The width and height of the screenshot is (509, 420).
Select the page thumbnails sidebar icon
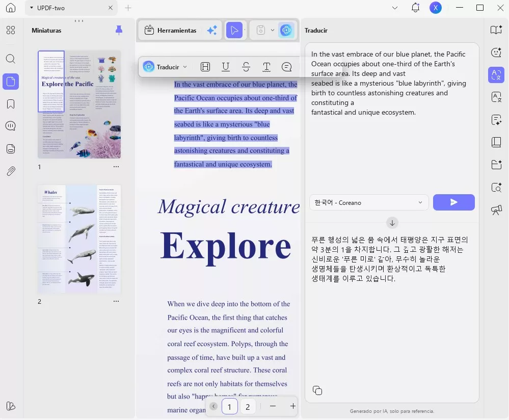tap(11, 81)
